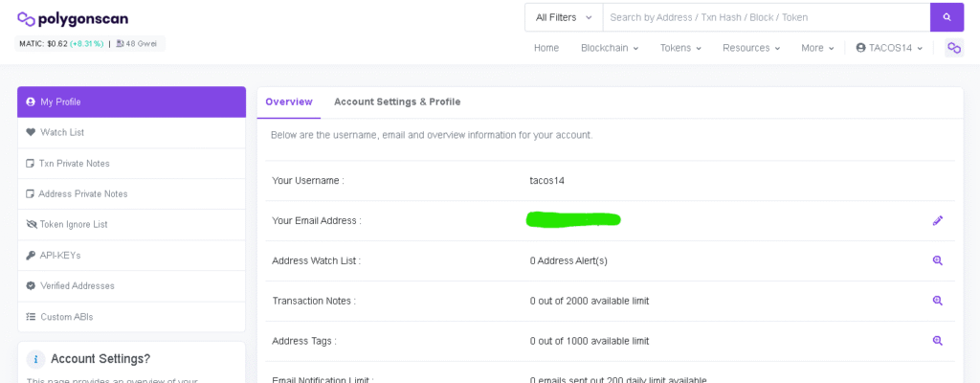Expand the Tokens menu
980x383 pixels.
[x=680, y=48]
